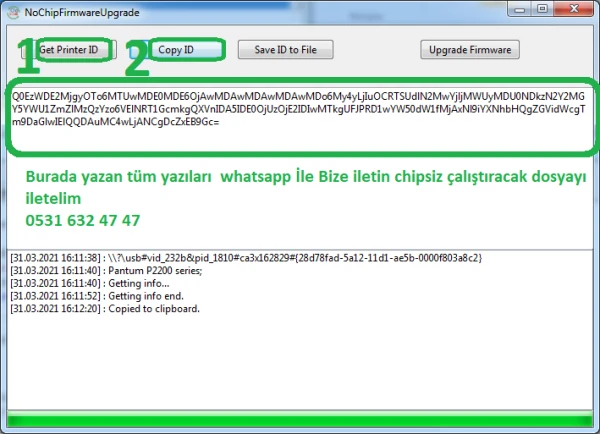Screen dimensions: 600x434
Task: Maximize the NoChipFirmwareUpgrade window
Action: click(545, 9)
